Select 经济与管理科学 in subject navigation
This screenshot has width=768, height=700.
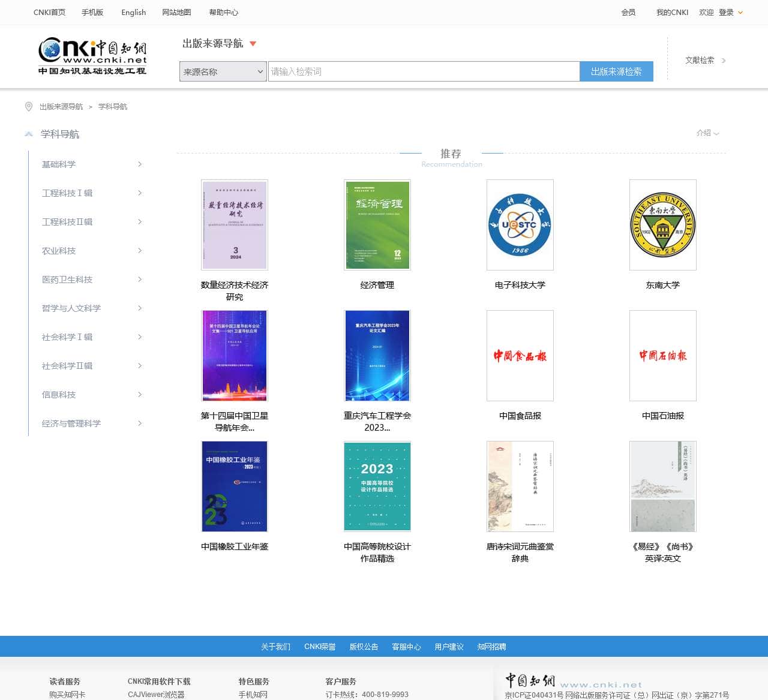pyautogui.click(x=71, y=423)
